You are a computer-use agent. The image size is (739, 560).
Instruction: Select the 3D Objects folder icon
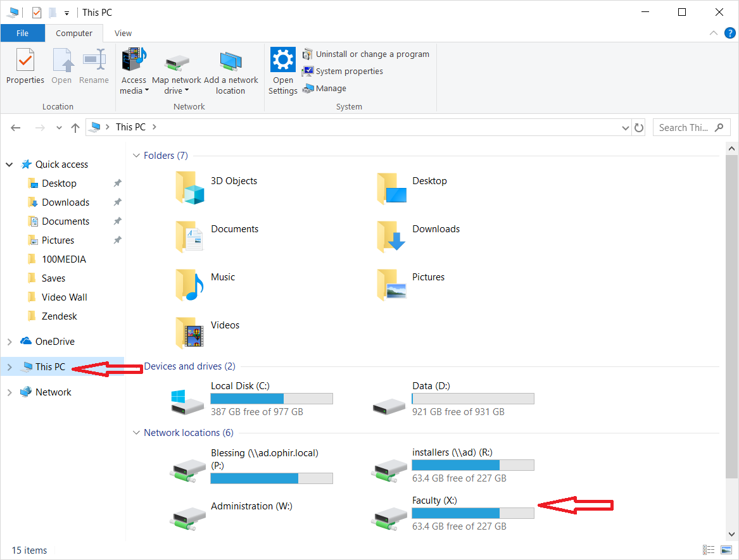pyautogui.click(x=189, y=187)
